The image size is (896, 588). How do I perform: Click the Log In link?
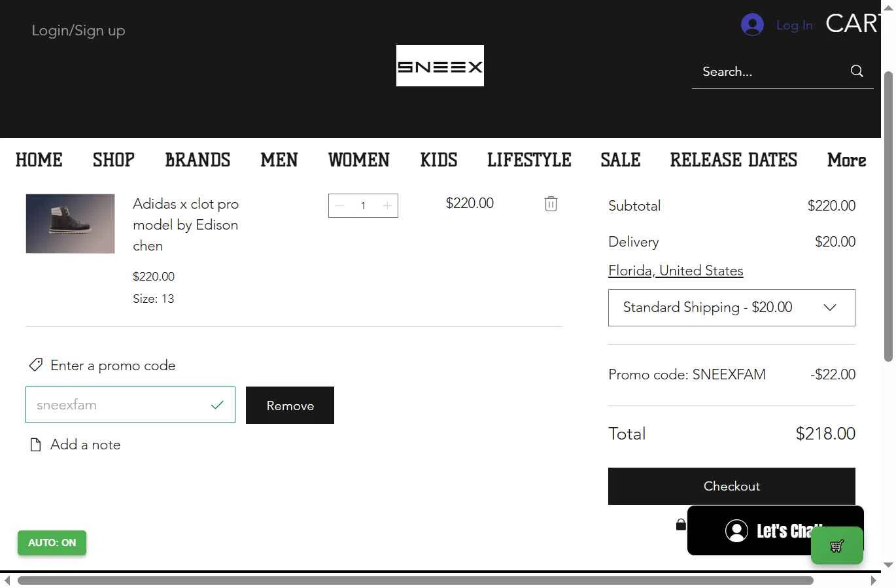pos(794,25)
